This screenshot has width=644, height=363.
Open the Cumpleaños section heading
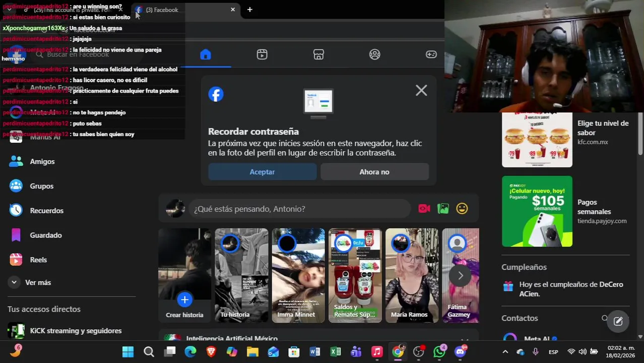(524, 267)
